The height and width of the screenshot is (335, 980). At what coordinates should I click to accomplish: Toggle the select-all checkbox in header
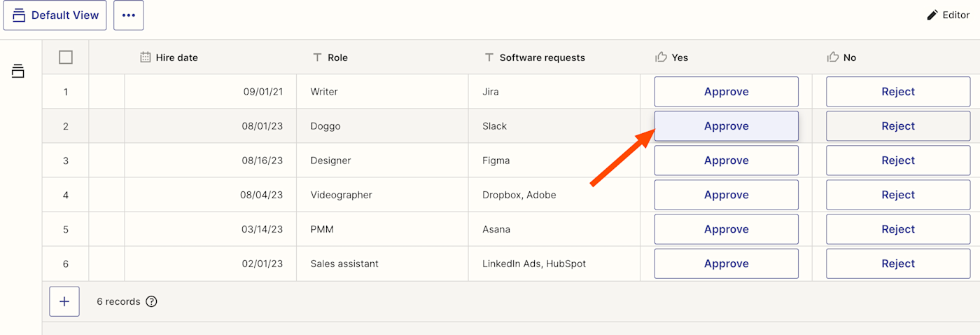[66, 57]
